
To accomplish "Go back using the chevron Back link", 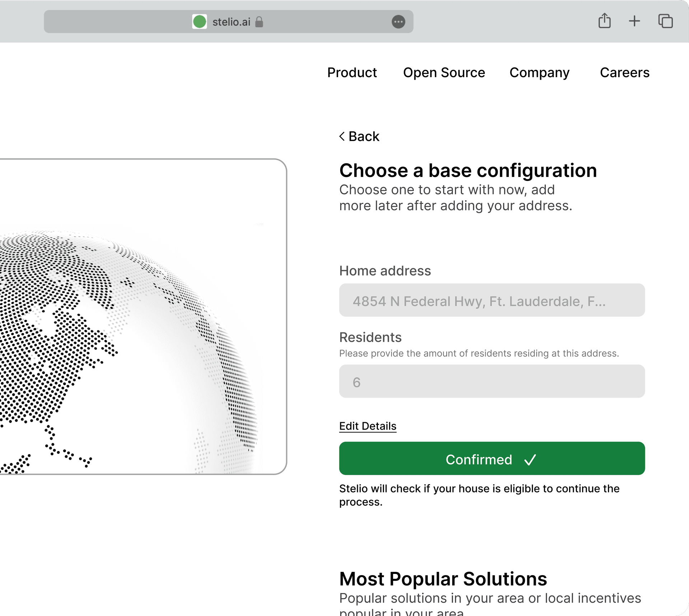I will point(359,136).
